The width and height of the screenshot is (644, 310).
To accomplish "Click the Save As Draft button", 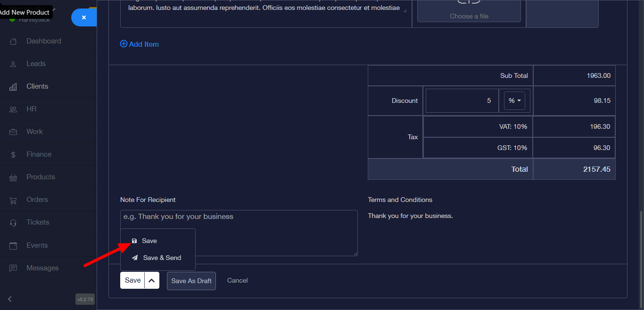I will (x=191, y=281).
